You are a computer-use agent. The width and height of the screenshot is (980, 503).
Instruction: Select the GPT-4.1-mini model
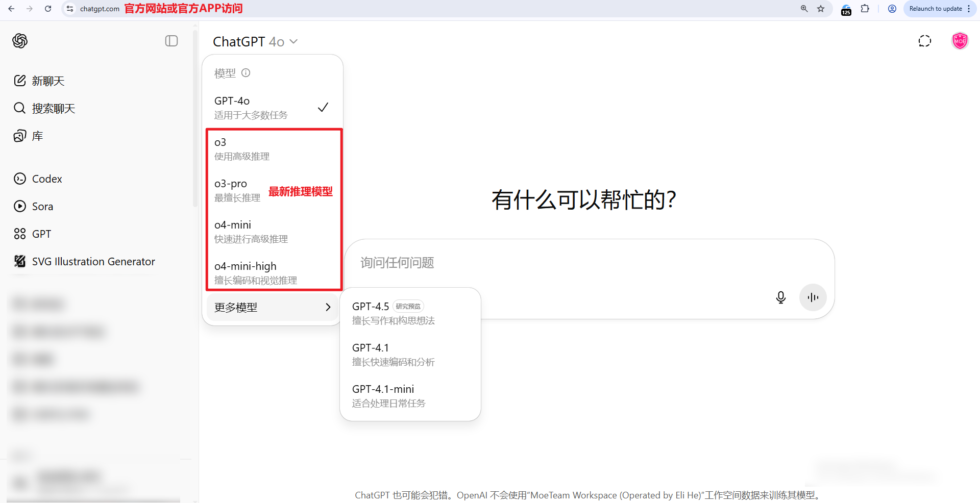(x=410, y=395)
